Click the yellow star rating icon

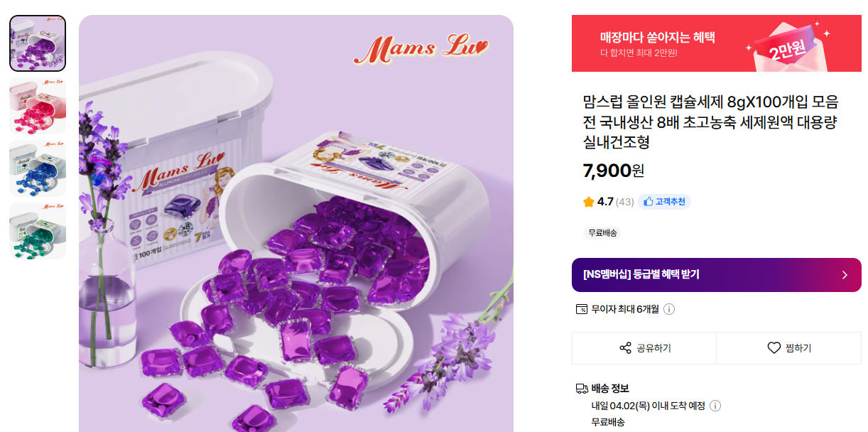[x=588, y=202]
